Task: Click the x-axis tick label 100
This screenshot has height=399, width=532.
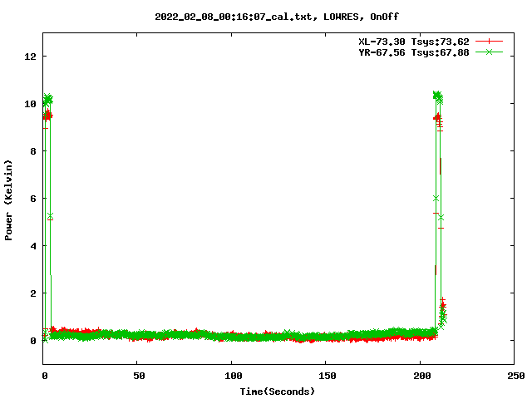Action: click(x=234, y=376)
